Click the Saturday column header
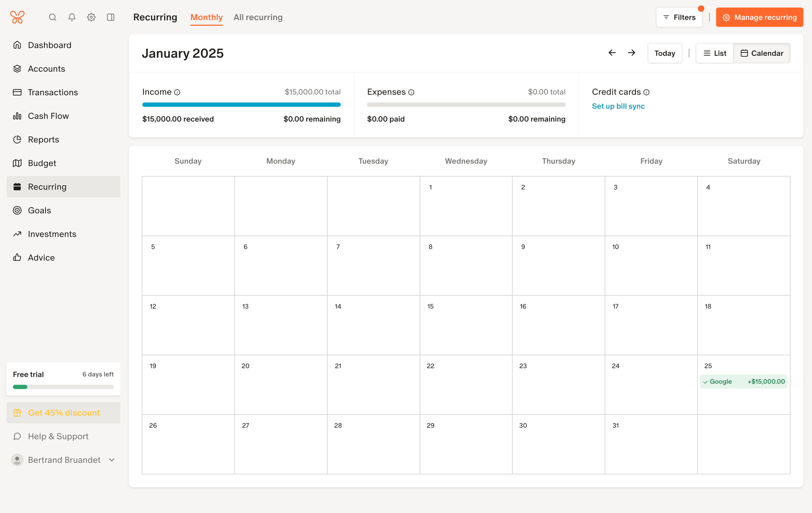This screenshot has height=513, width=812. [744, 161]
